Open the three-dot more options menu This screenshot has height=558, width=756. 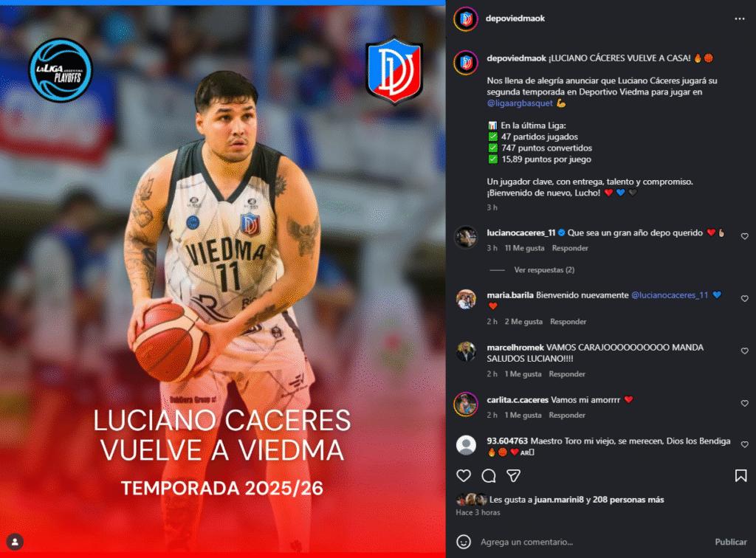[x=740, y=18]
